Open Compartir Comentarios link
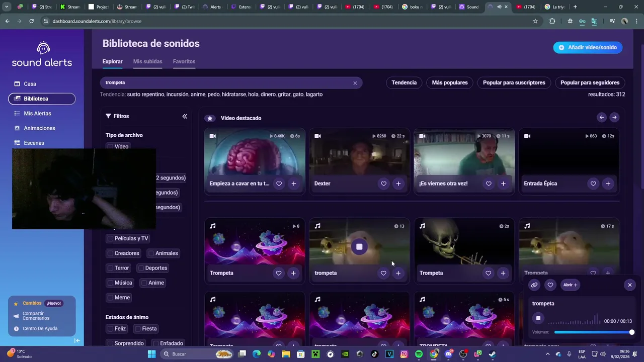The height and width of the screenshot is (362, 644). (36, 316)
